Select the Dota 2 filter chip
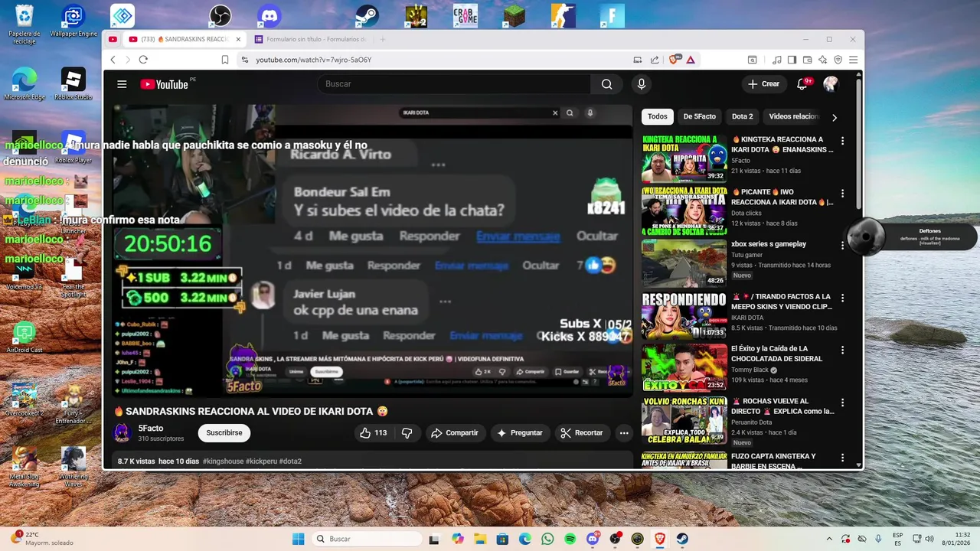 coord(742,116)
